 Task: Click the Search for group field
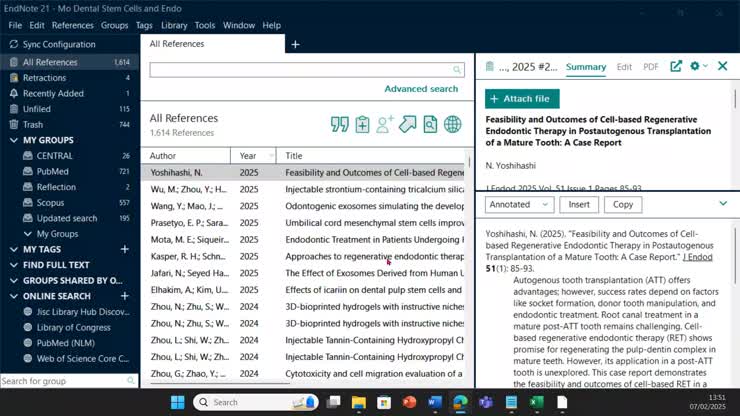(x=69, y=381)
